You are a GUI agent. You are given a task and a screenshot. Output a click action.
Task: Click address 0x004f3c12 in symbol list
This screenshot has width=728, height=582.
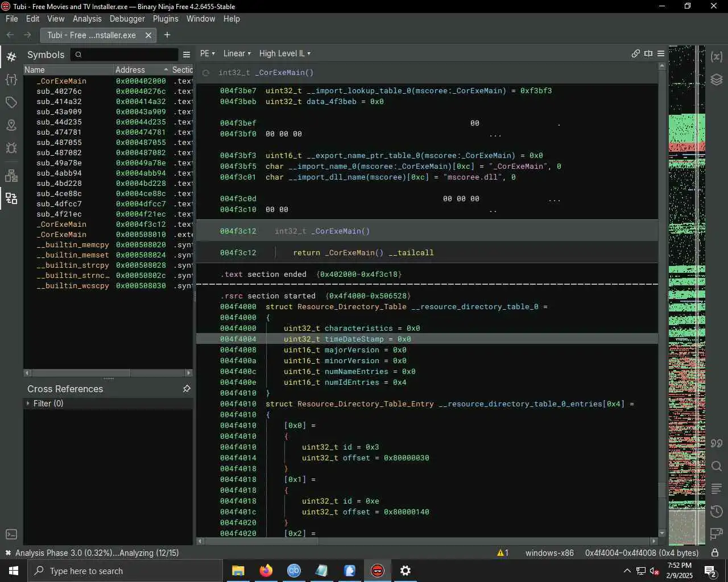pos(141,225)
